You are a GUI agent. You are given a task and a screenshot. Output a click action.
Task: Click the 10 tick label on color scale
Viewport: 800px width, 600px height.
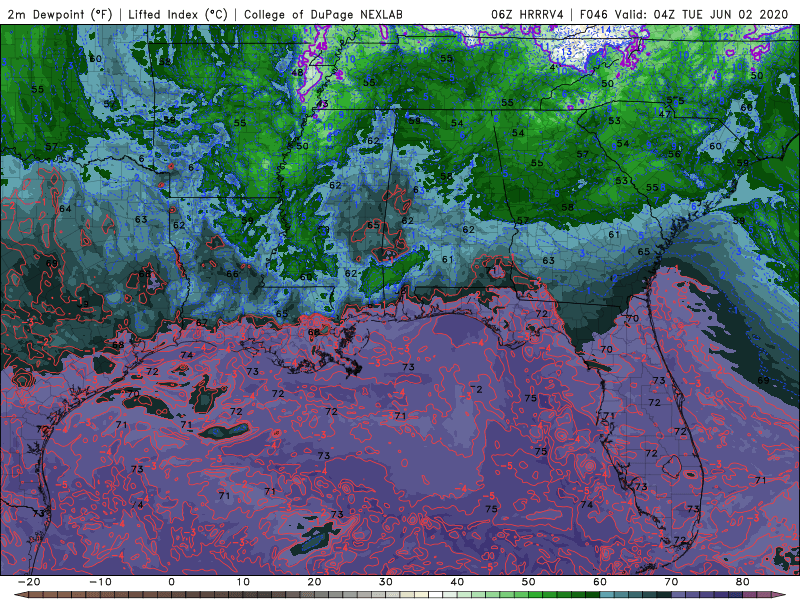coord(243,582)
